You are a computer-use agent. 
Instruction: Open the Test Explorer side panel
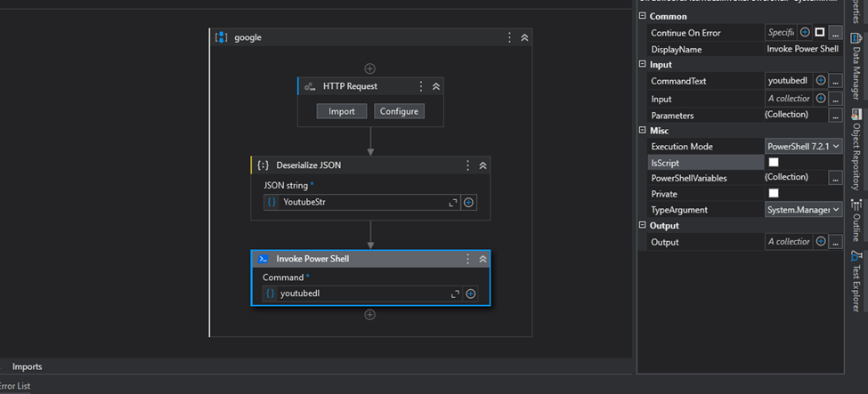pyautogui.click(x=856, y=282)
